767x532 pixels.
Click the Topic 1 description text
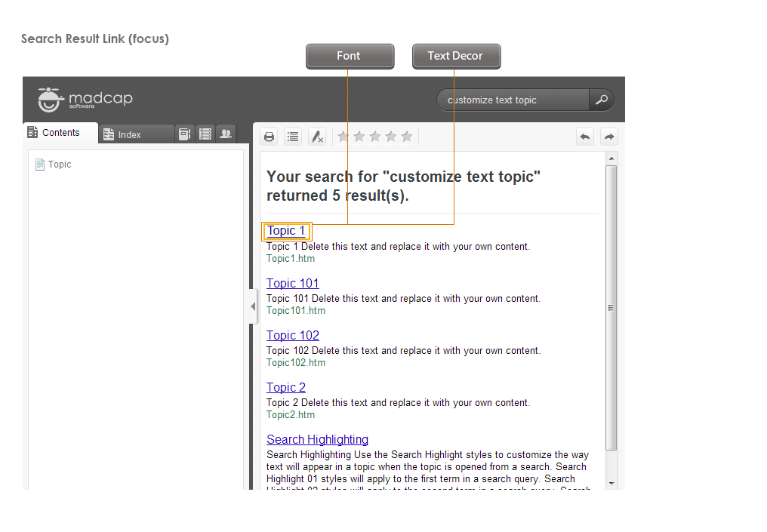[x=398, y=247]
